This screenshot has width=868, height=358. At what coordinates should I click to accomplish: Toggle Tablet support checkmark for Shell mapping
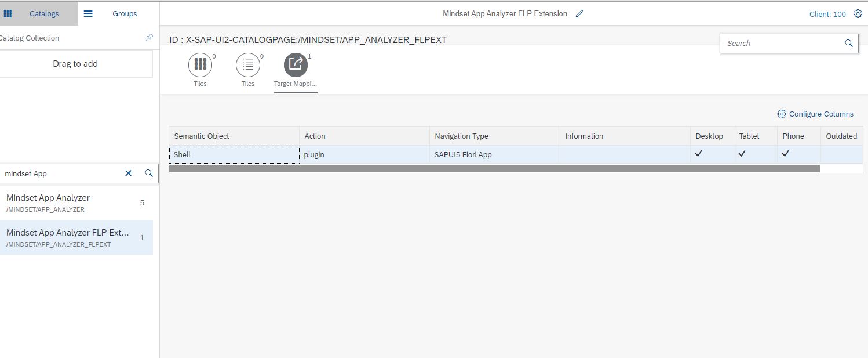[742, 154]
